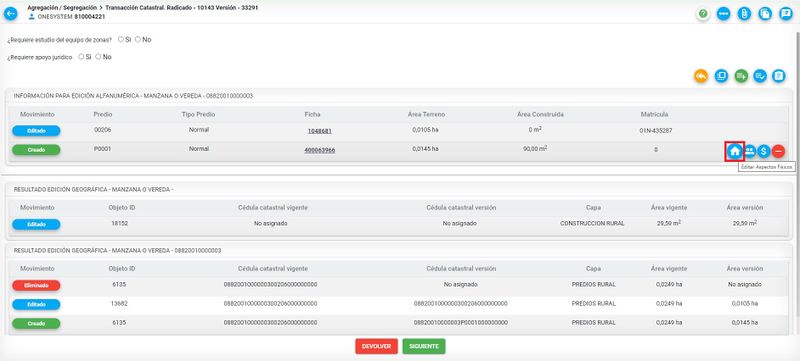800x361 pixels.
Task: Click área terreno value '0,0105 ha' for predio 00206
Action: (x=426, y=130)
